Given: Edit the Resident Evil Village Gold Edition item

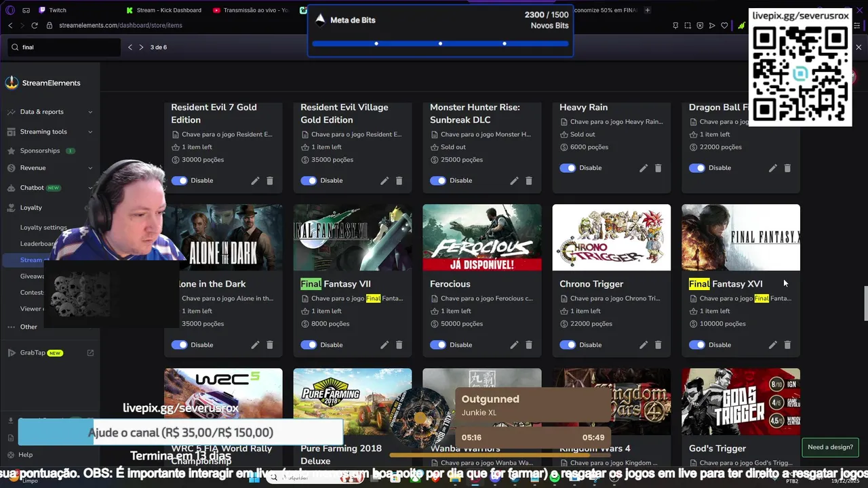Looking at the screenshot, I should click(384, 181).
